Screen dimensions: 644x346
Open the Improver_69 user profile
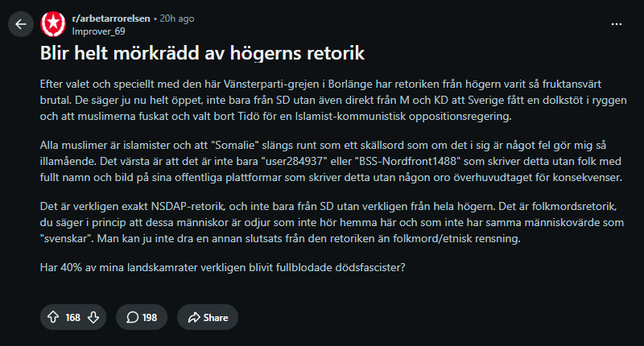pyautogui.click(x=98, y=31)
